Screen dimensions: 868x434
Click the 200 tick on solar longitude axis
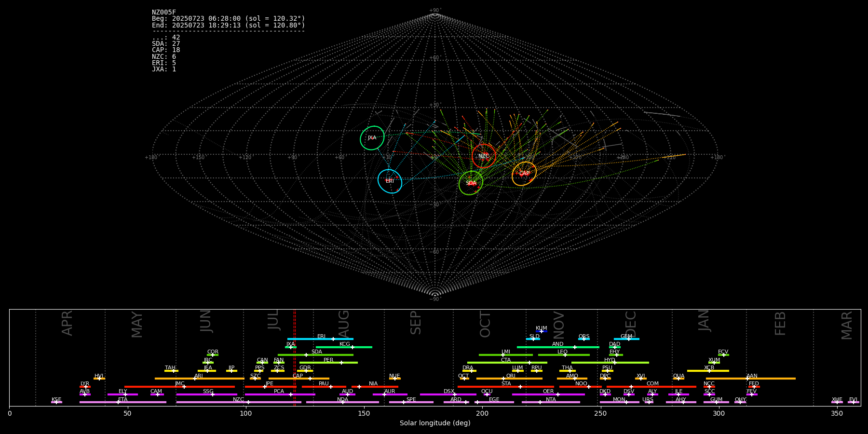click(482, 413)
